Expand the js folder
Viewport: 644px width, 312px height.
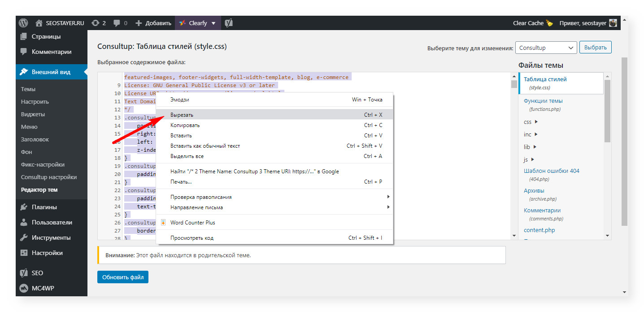pos(529,160)
